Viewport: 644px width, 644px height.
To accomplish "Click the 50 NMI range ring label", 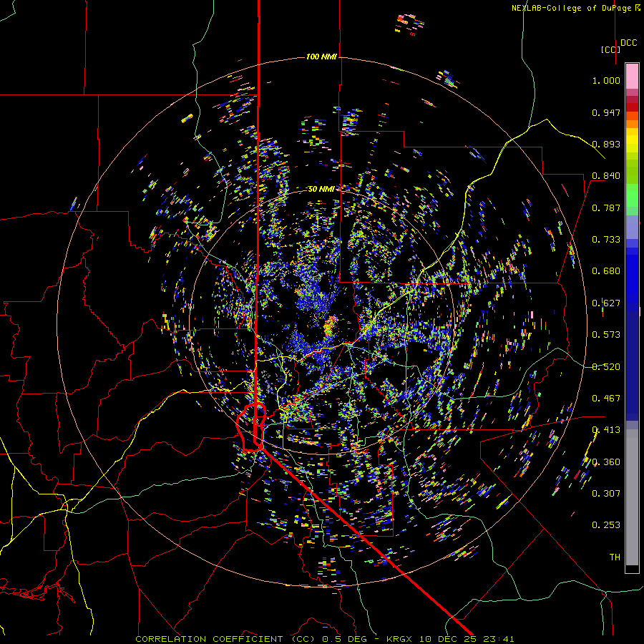I will point(321,190).
